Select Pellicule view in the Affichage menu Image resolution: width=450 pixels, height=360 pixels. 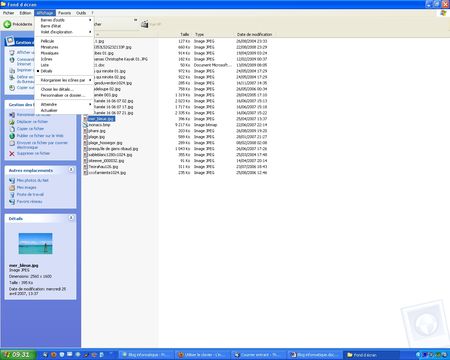pos(47,41)
